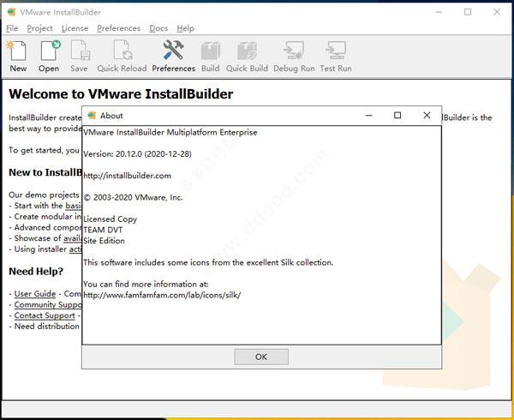Click 'VMware InstallBuilder Multiplatform Enterprise' product name
This screenshot has width=514, height=420.
click(x=170, y=133)
